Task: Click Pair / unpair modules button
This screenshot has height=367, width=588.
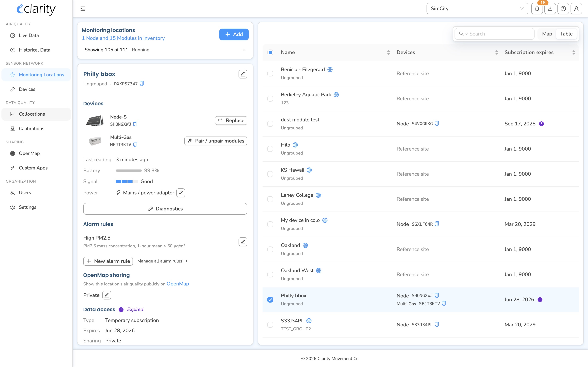Action: coord(216,141)
